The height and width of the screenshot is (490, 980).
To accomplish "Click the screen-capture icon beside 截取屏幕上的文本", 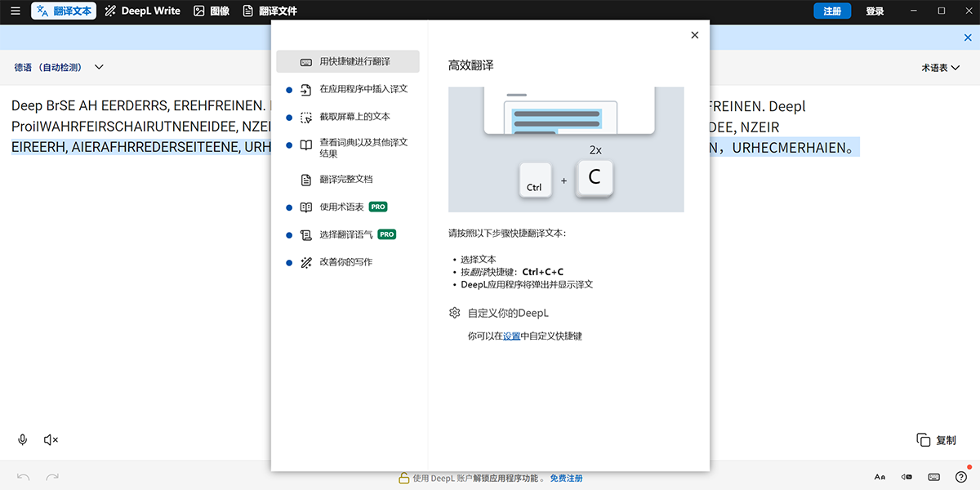I will pyautogui.click(x=306, y=117).
